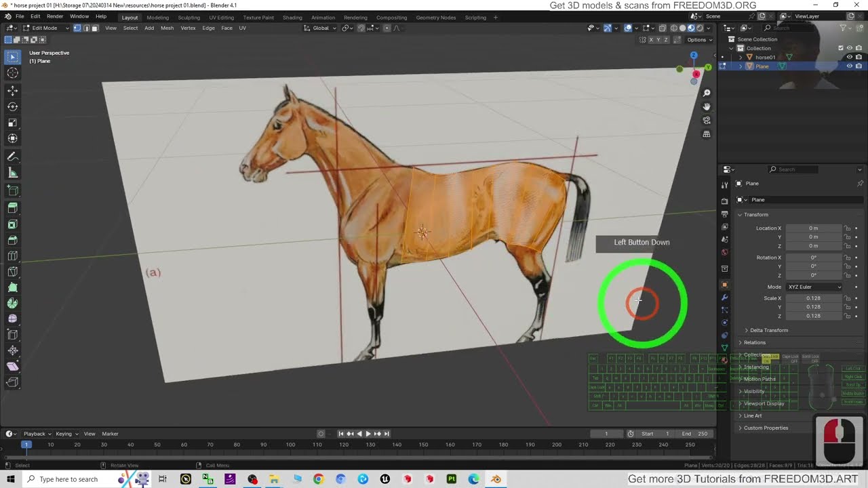
Task: Enable vertex select mode
Action: pyautogui.click(x=77, y=28)
